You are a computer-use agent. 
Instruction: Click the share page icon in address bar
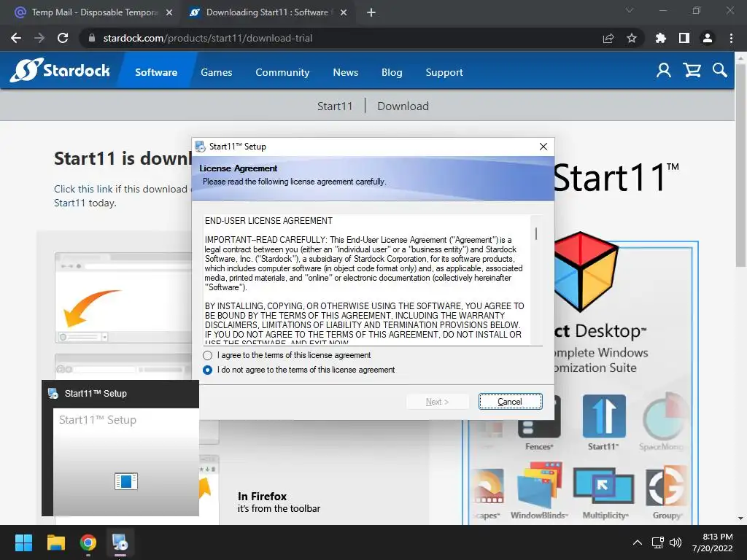click(x=608, y=38)
